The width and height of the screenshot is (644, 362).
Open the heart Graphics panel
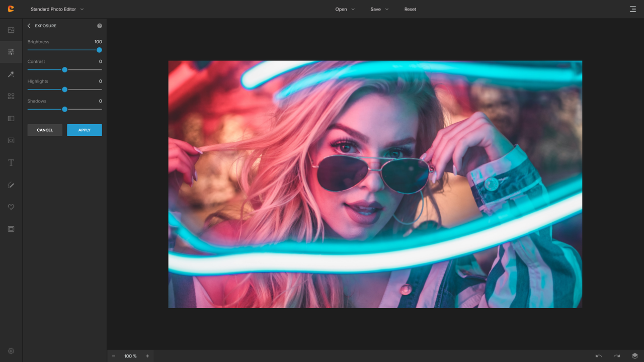(x=11, y=207)
